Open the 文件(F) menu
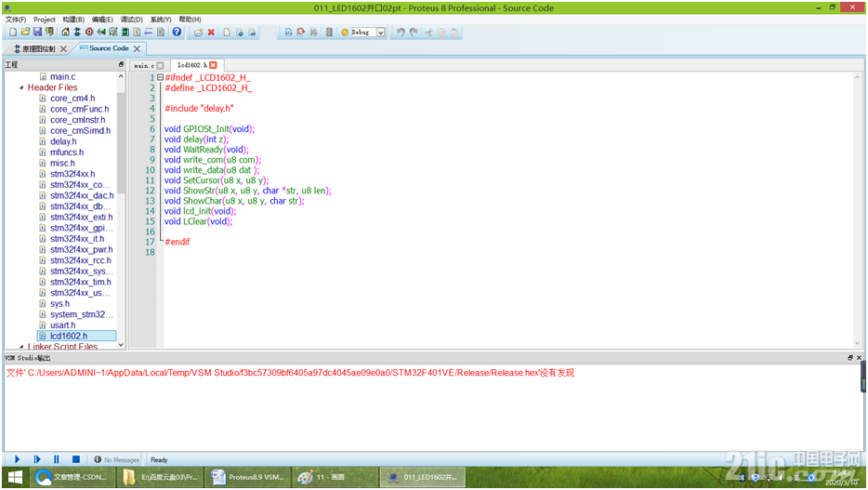Viewport: 868px width, 490px height. pyautogui.click(x=16, y=20)
